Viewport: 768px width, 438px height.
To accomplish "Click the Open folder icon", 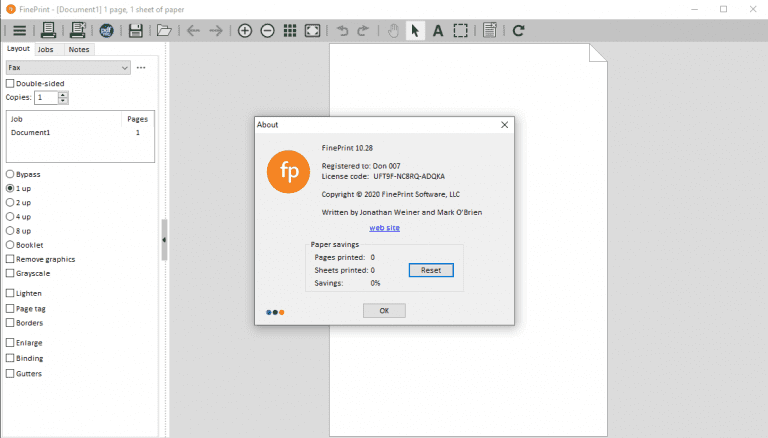I will (x=164, y=31).
